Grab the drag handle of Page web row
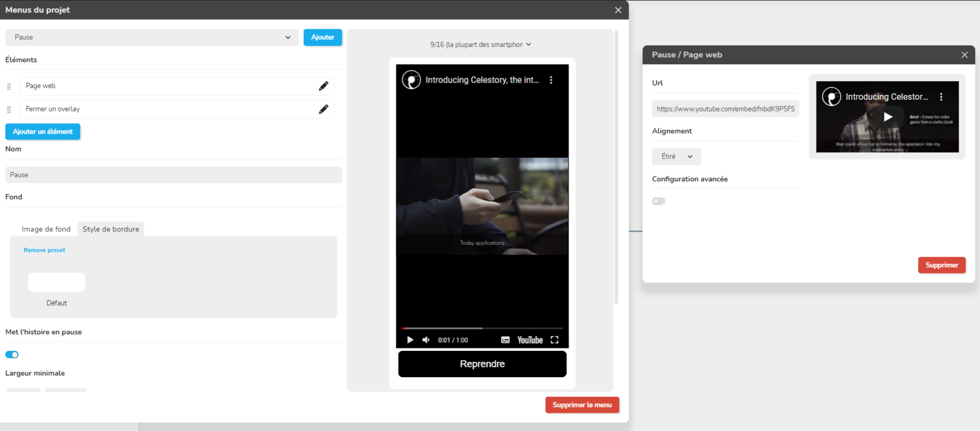 [x=9, y=86]
